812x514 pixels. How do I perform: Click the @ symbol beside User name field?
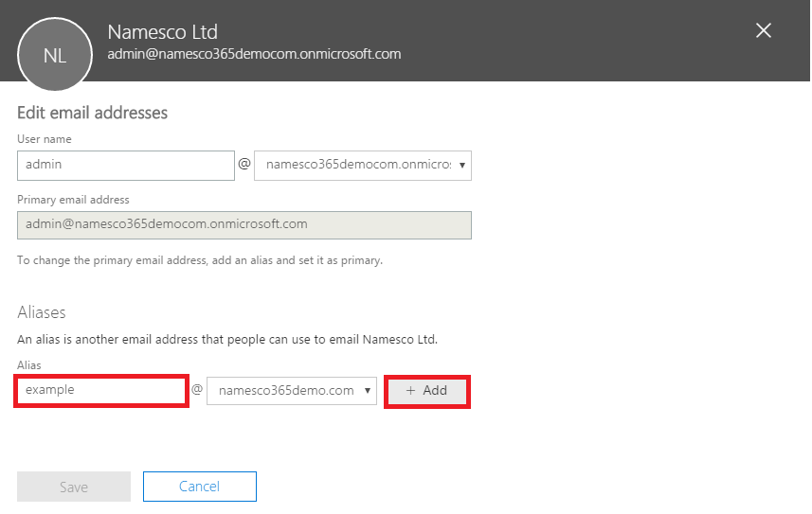(244, 164)
